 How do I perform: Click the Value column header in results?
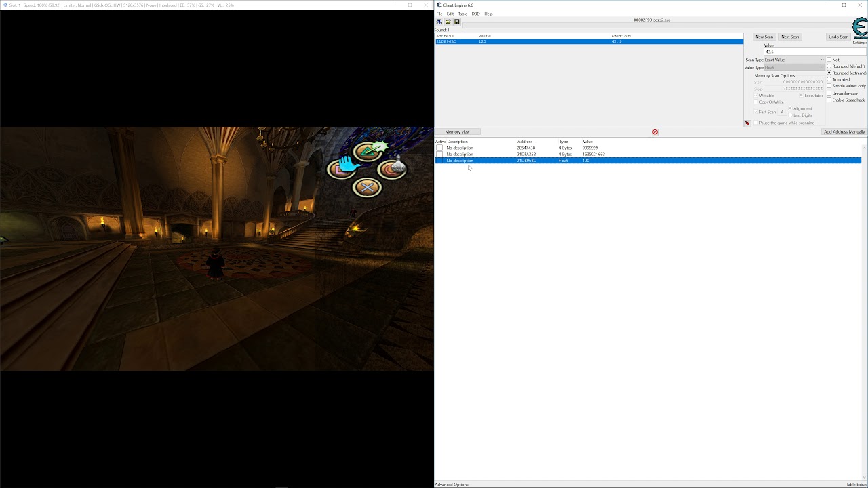coord(485,36)
